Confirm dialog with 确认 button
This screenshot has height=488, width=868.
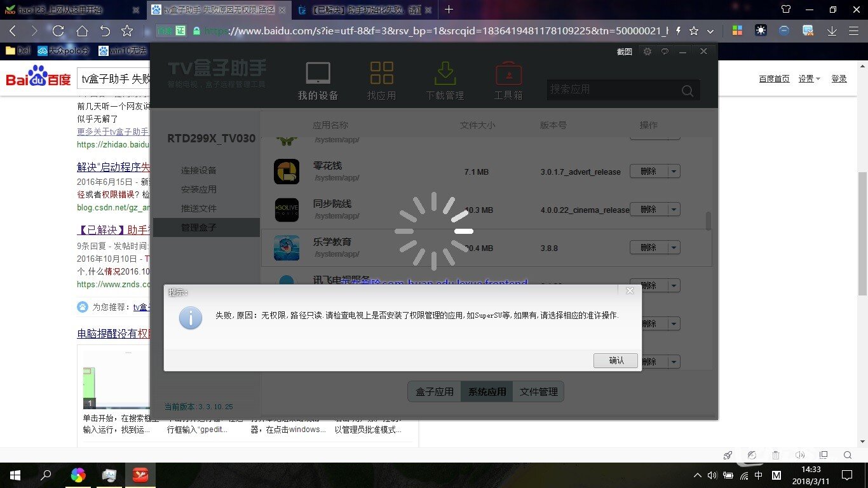coord(616,360)
